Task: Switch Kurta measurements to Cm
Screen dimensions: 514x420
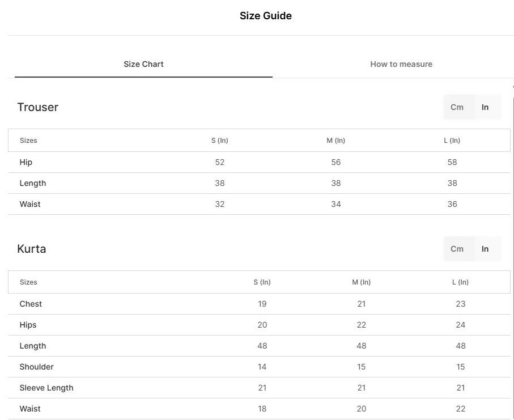Action: [457, 249]
